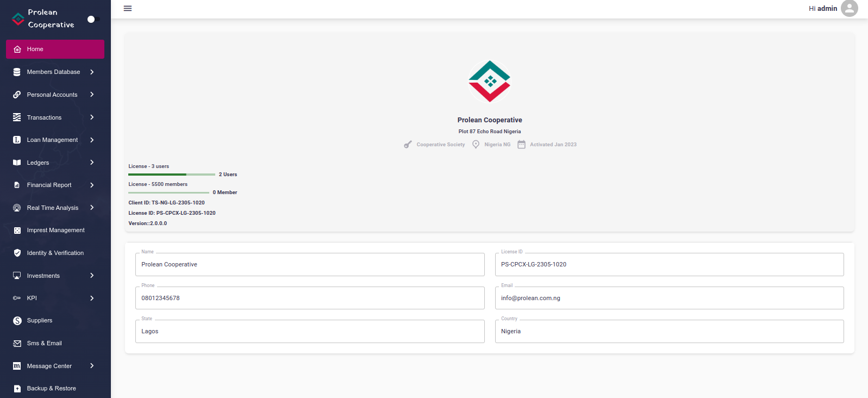Viewport: 868px width, 398px height.
Task: Click the Nigeria NG label
Action: tap(497, 145)
